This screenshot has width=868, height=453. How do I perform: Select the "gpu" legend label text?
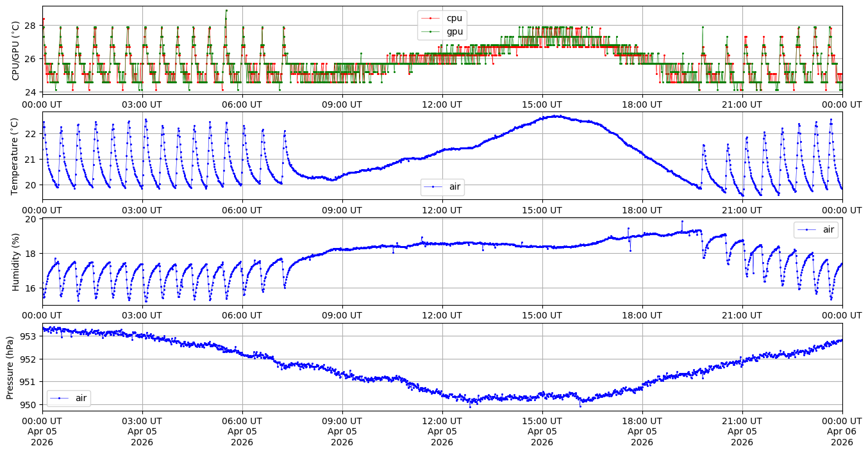(x=455, y=32)
